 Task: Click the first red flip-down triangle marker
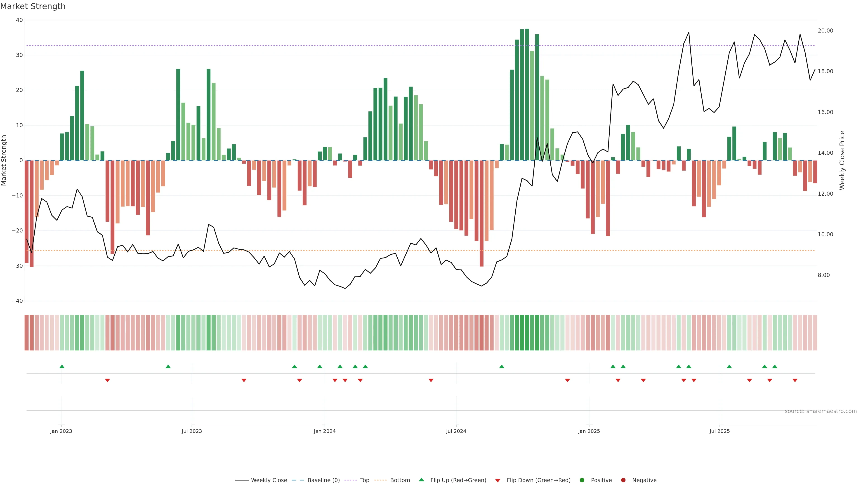[x=108, y=380]
